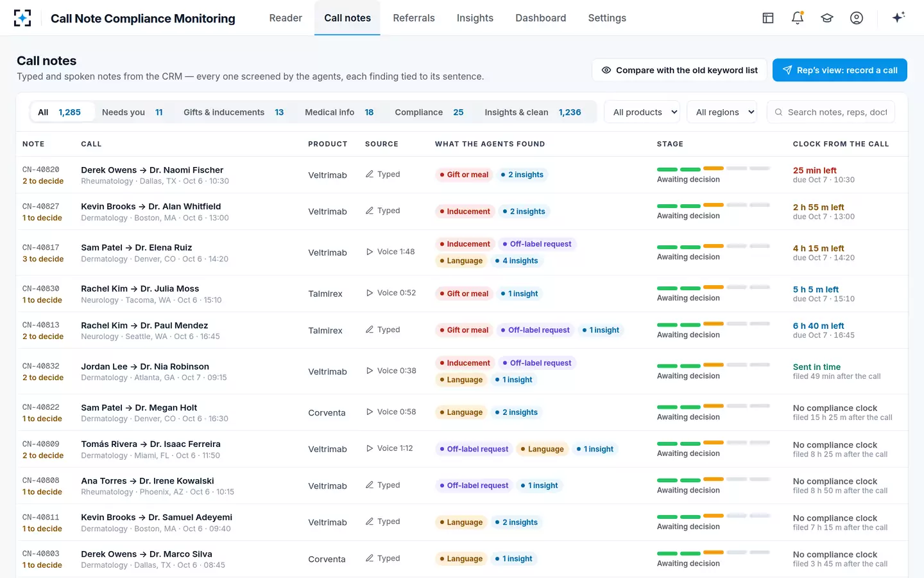Click the 4 insights tag on CN-40817
The height and width of the screenshot is (578, 924).
point(516,261)
